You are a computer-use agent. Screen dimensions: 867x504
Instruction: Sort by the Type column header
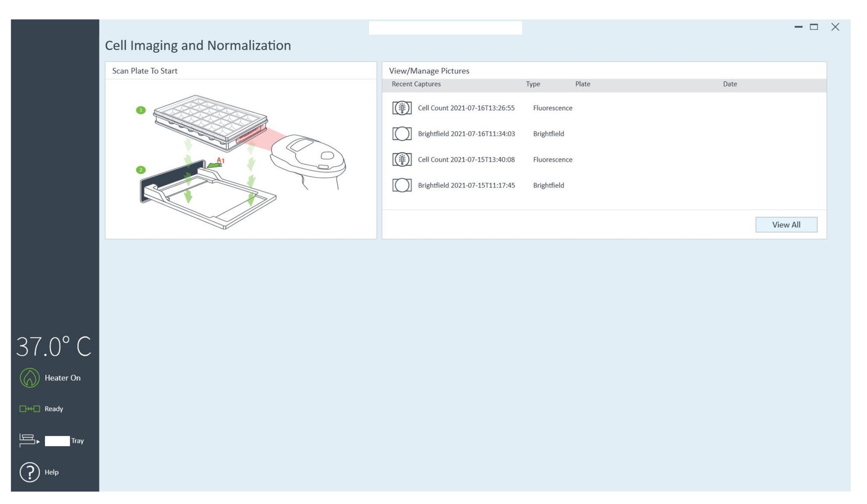533,84
